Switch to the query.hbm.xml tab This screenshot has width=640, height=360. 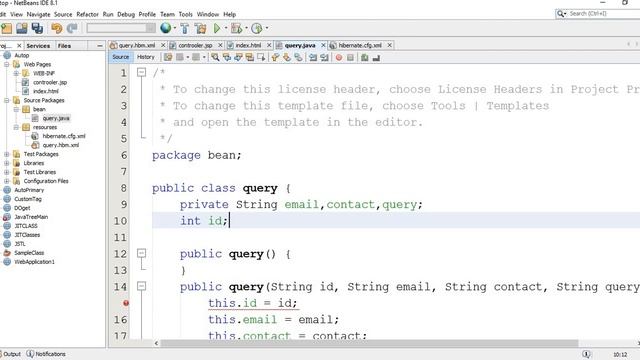[x=136, y=45]
